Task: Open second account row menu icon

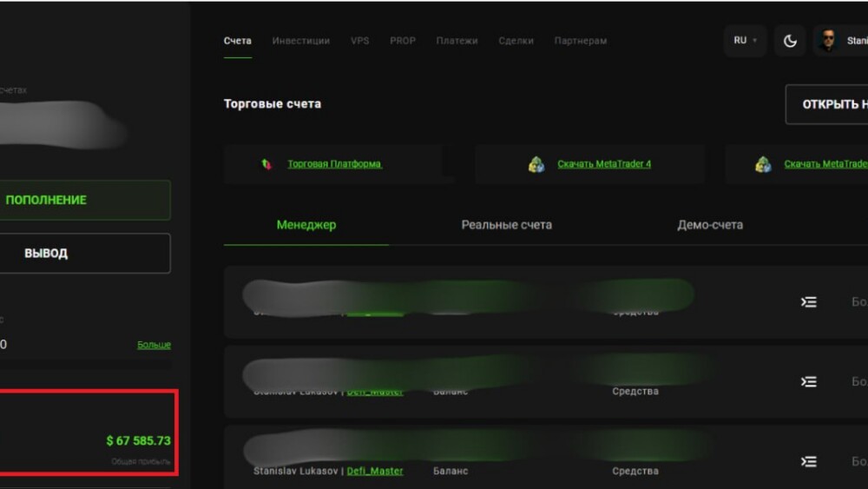Action: pos(809,381)
